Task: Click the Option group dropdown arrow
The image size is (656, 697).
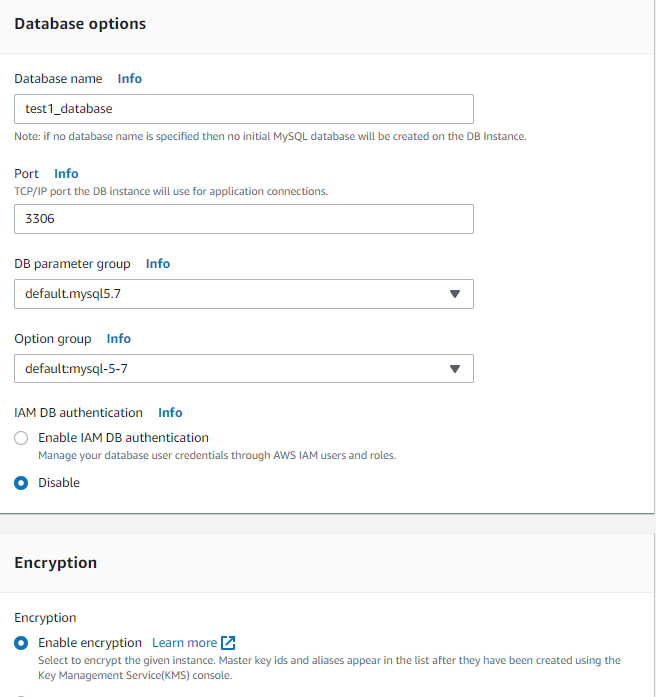Action: (x=455, y=369)
